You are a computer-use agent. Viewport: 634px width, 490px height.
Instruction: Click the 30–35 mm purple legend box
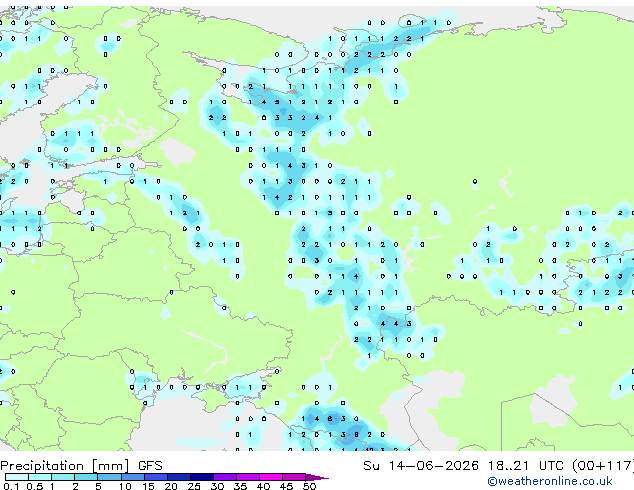[224, 477]
